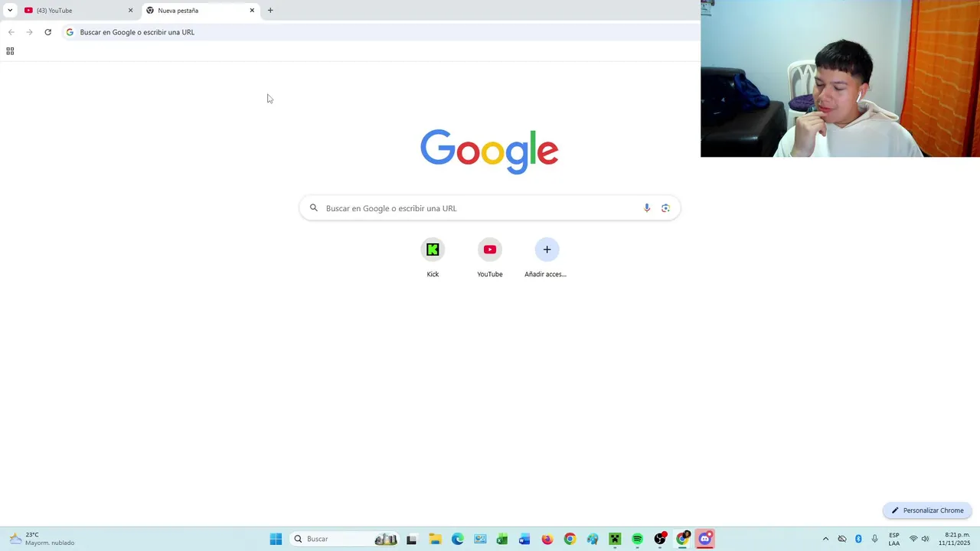
Task: Open the Kick shortcut
Action: pos(433,258)
